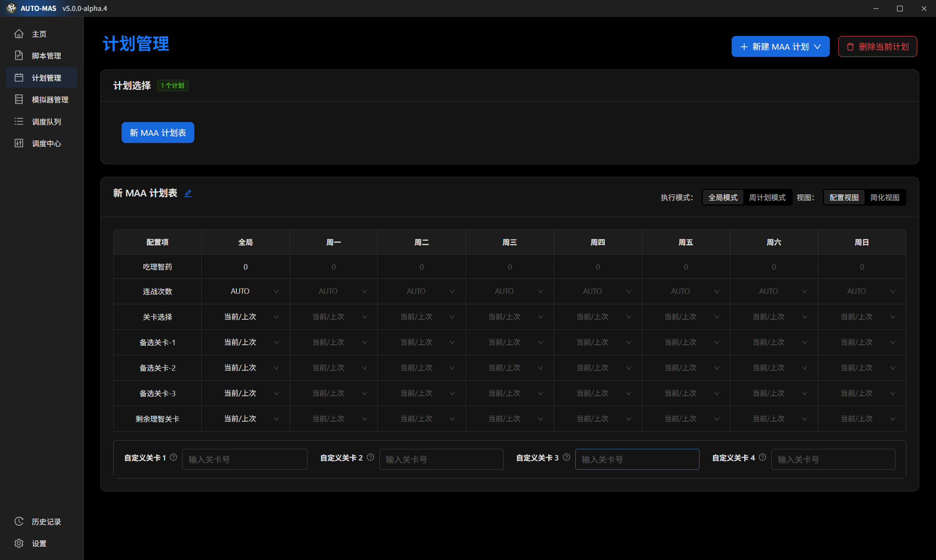Viewport: 936px width, 560px height.
Task: Click the home icon in sidebar
Action: click(19, 34)
